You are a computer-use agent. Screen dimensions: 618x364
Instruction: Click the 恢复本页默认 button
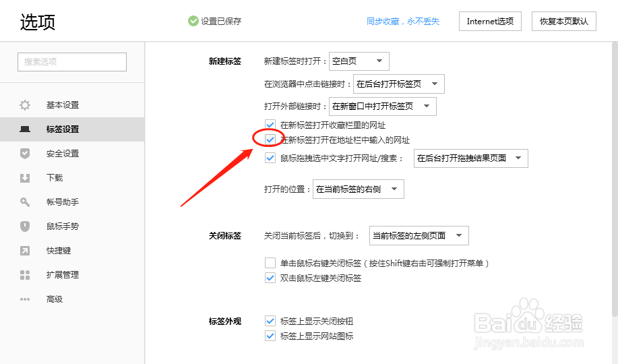click(x=563, y=22)
